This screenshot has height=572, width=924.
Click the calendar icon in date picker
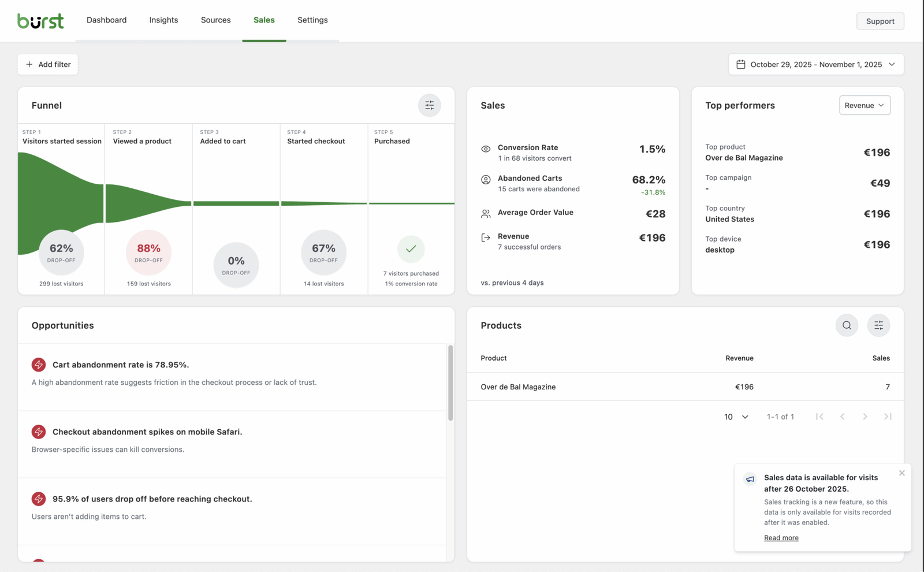[x=742, y=64]
